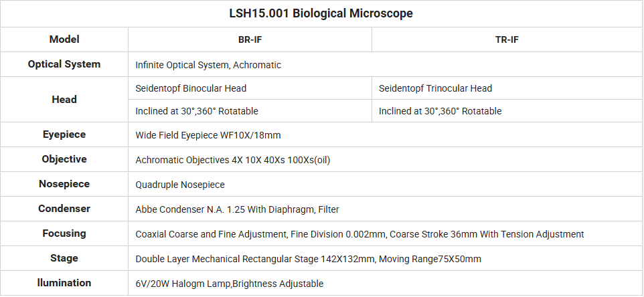Select the Optical System row label
Viewport: 644px width, 297px height.
coord(64,64)
